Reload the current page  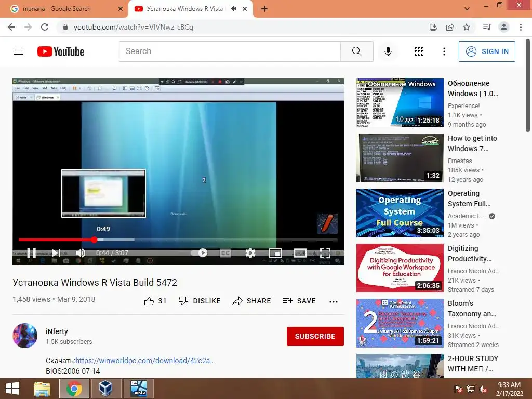point(45,27)
